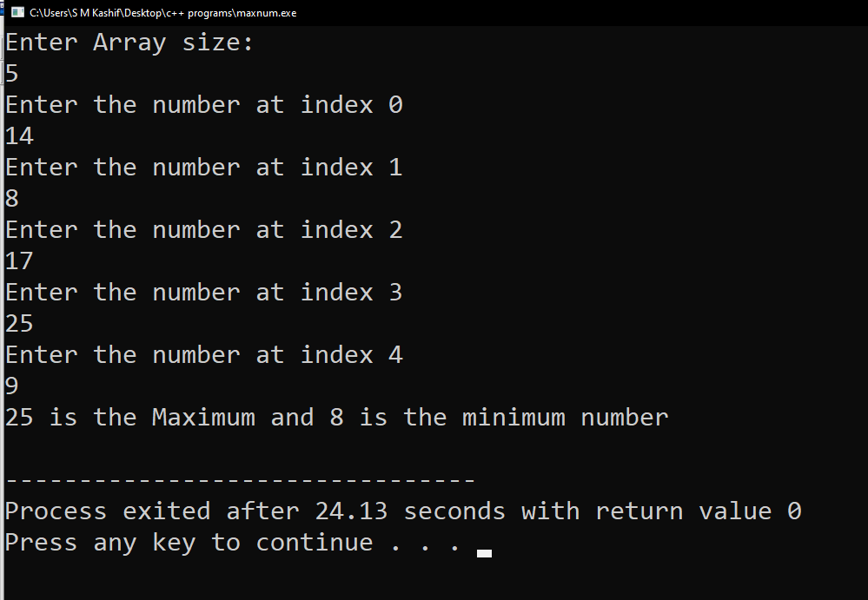This screenshot has height=600, width=868.
Task: Click the entered value 17
Action: click(x=19, y=261)
